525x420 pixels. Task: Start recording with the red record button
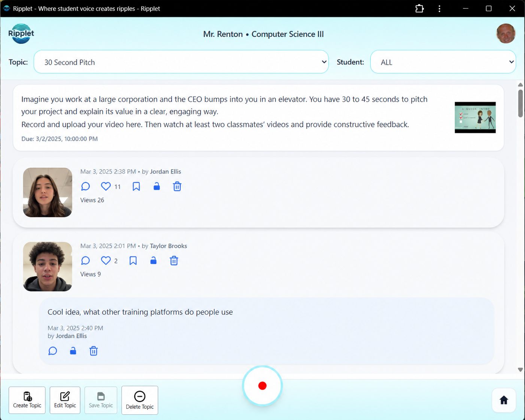tap(262, 386)
